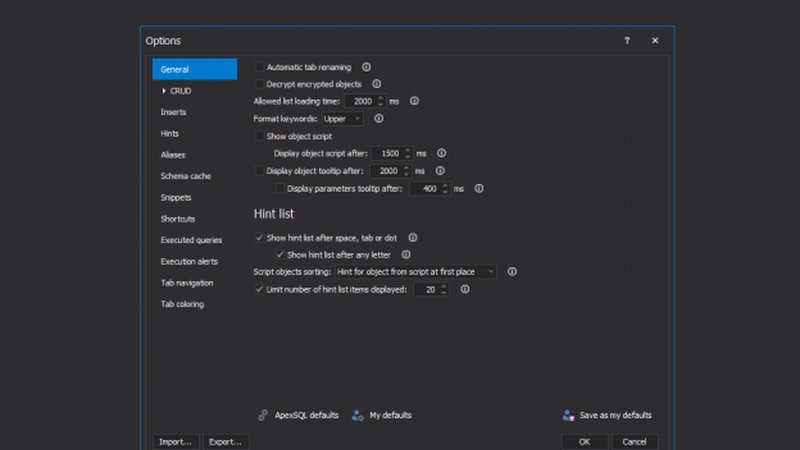Click Save as my defaults text
Viewport: 800px width, 450px height.
(x=616, y=415)
